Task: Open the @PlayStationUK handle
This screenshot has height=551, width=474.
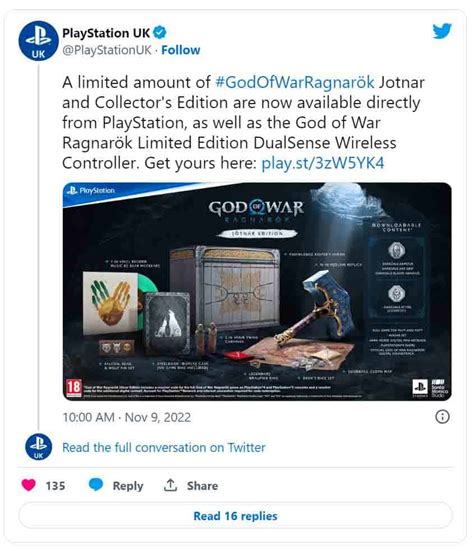Action: click(107, 50)
